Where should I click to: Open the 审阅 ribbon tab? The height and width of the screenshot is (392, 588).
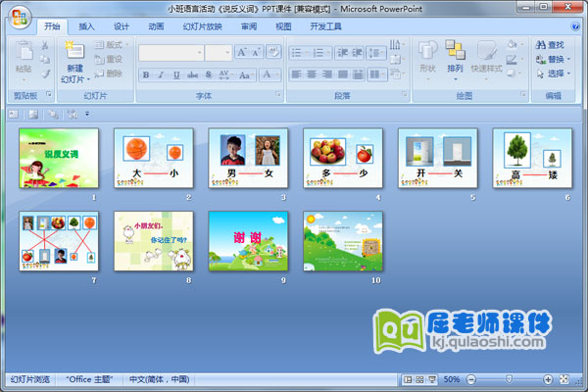click(249, 26)
